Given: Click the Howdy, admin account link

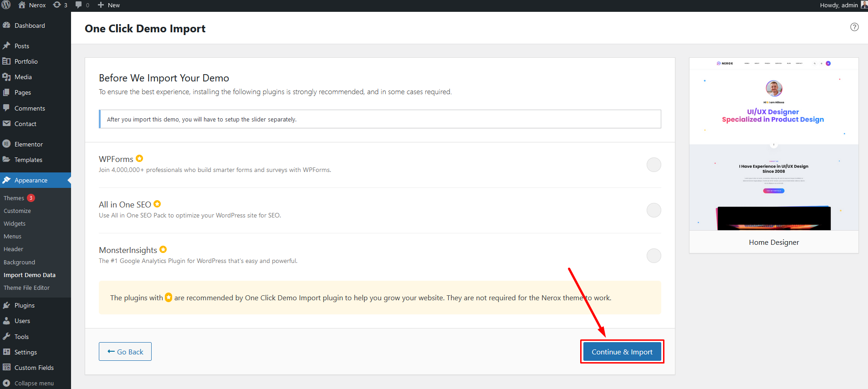Looking at the screenshot, I should pyautogui.click(x=839, y=5).
